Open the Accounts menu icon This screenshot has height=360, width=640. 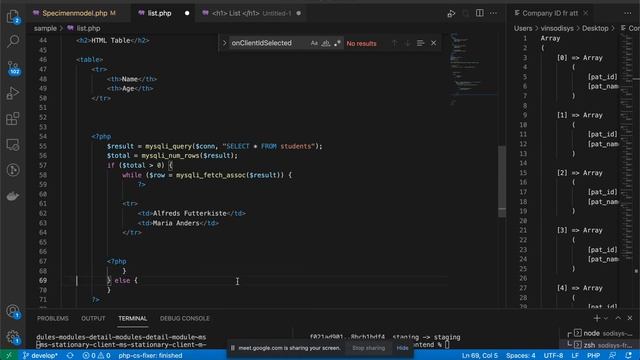click(x=13, y=312)
